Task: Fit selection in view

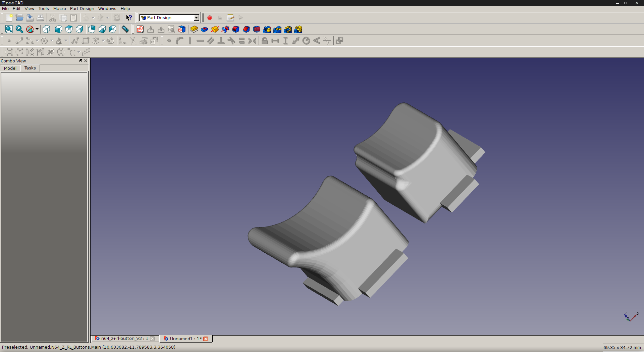Action: 19,30
